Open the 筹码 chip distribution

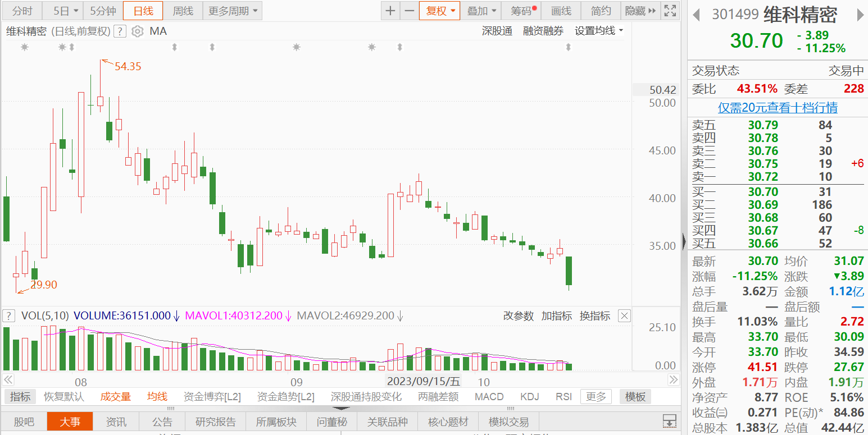(x=522, y=11)
